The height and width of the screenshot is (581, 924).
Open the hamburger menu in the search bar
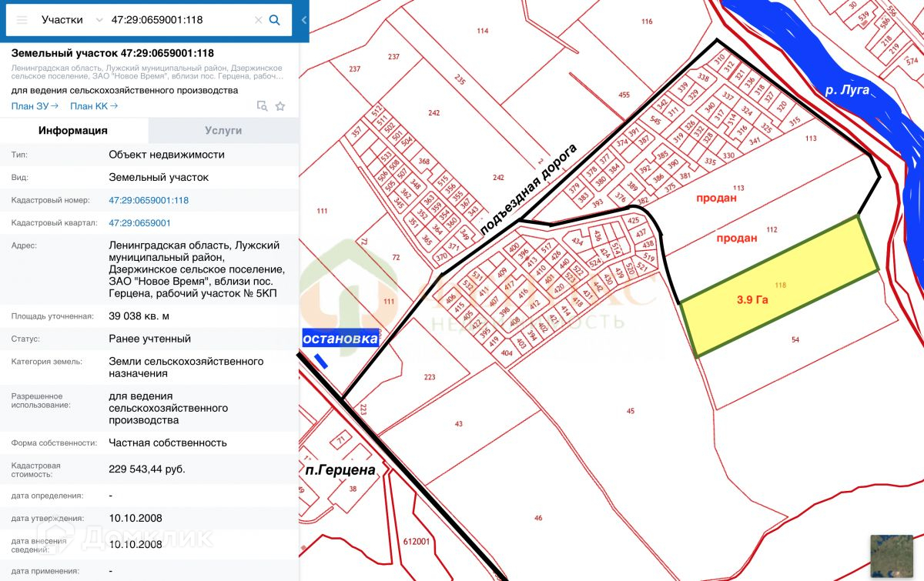pos(22,20)
